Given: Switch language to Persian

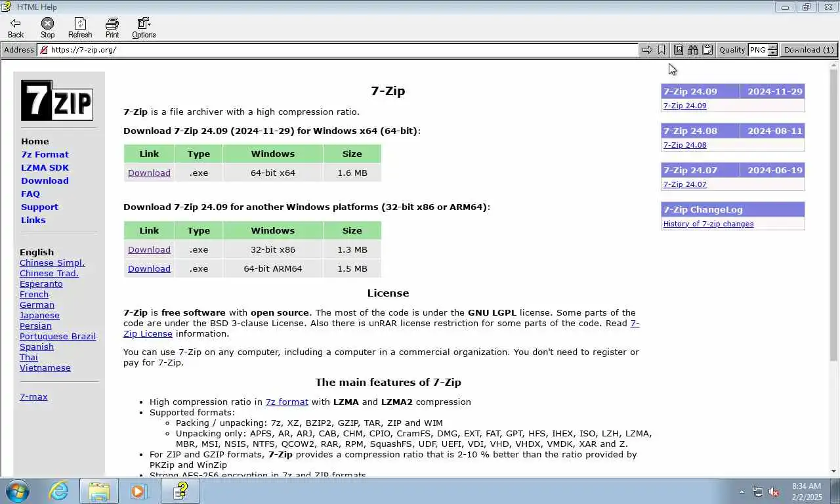Looking at the screenshot, I should coord(35,325).
